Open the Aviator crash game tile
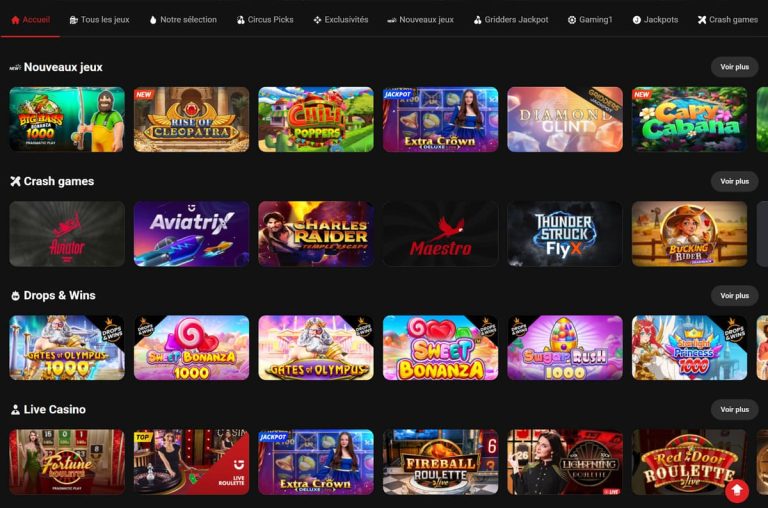The width and height of the screenshot is (768, 508). pos(67,234)
